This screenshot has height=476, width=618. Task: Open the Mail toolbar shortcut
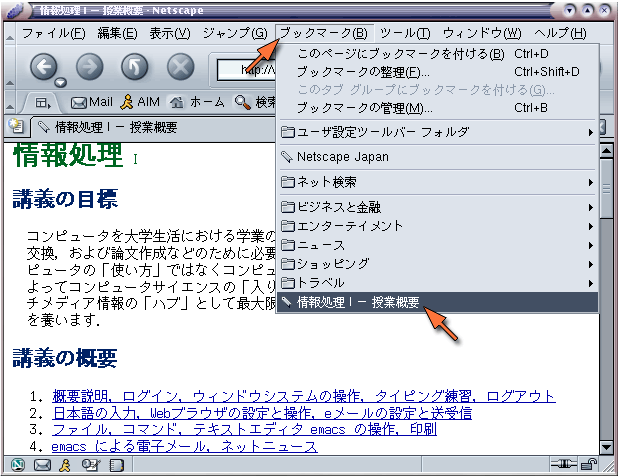point(91,102)
